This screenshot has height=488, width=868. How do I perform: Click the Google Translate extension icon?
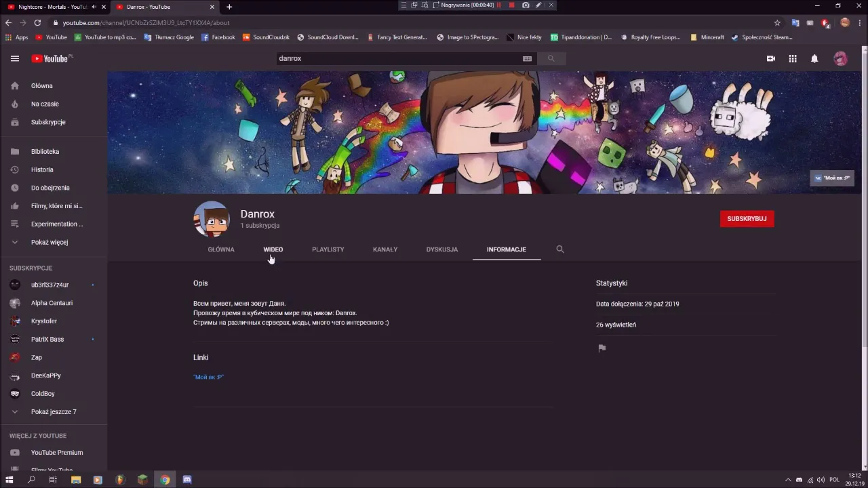(795, 22)
